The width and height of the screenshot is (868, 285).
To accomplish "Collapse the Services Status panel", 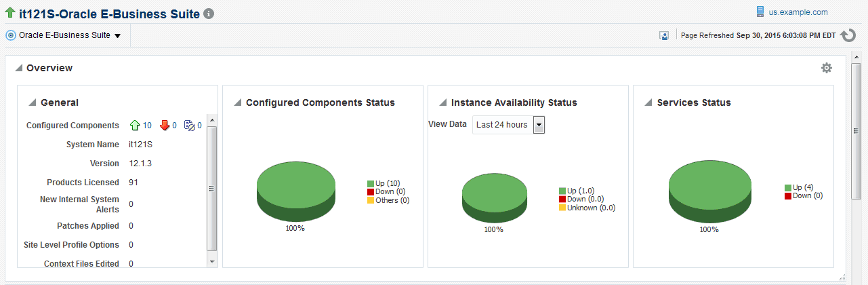I will click(648, 102).
